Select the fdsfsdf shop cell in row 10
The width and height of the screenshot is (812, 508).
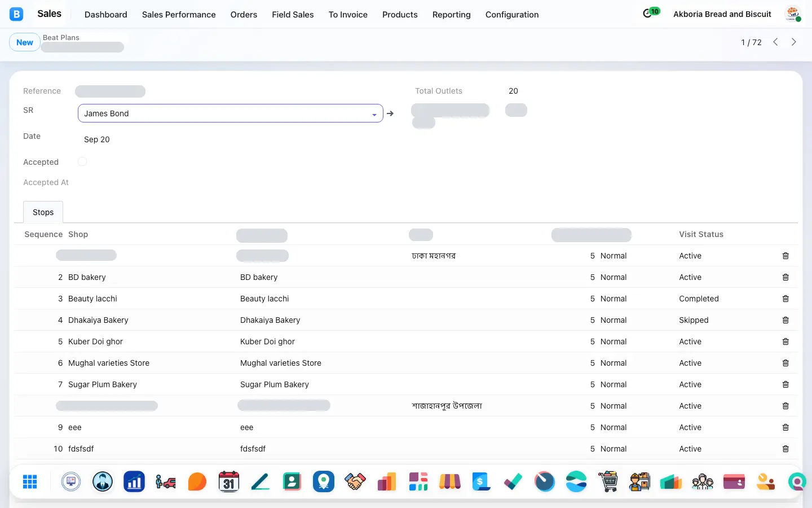click(x=81, y=449)
